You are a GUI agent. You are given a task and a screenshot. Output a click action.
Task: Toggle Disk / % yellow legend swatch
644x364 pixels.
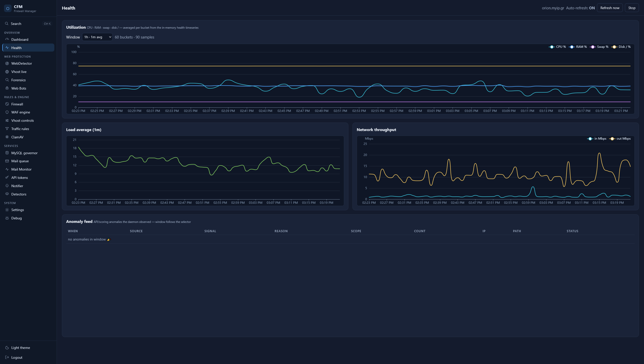point(614,47)
